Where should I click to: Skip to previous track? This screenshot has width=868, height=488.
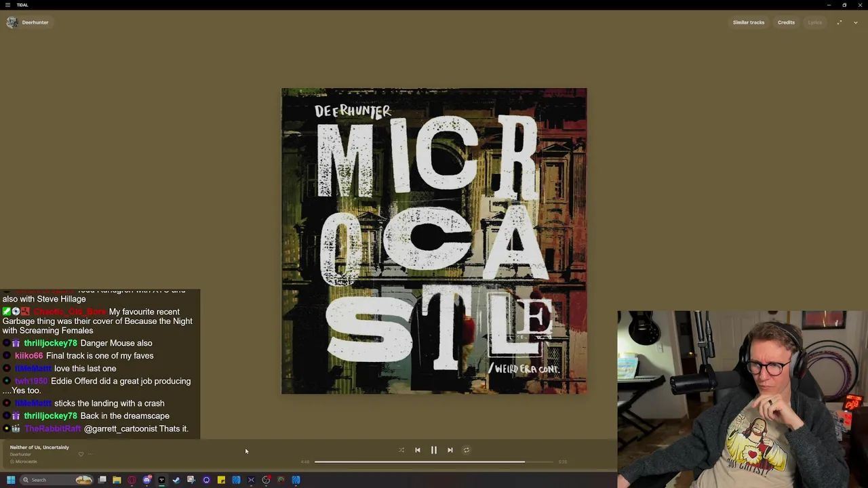coord(418,450)
